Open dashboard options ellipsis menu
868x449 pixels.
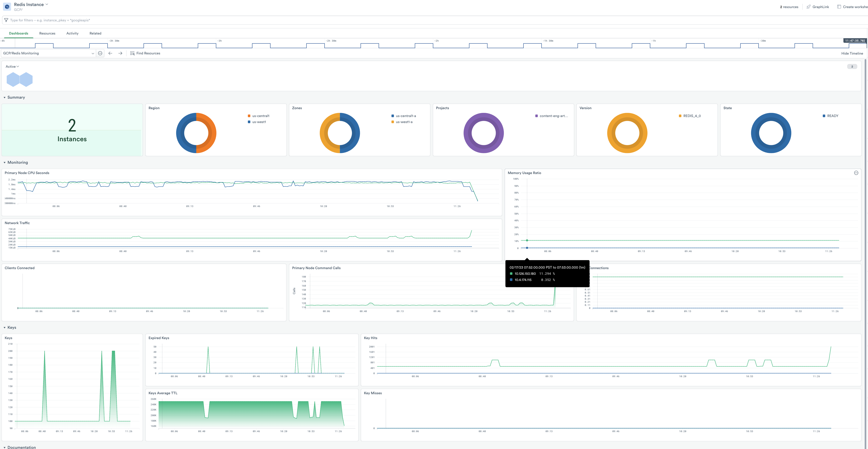(100, 53)
